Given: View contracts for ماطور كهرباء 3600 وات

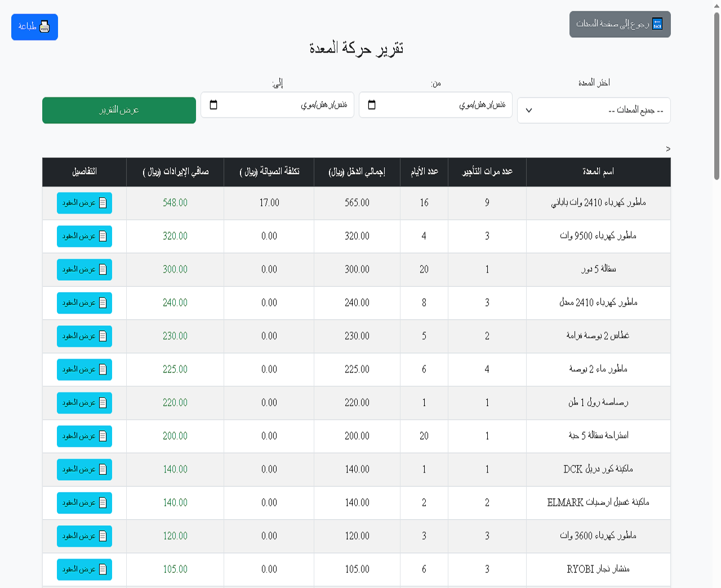Looking at the screenshot, I should pos(84,536).
